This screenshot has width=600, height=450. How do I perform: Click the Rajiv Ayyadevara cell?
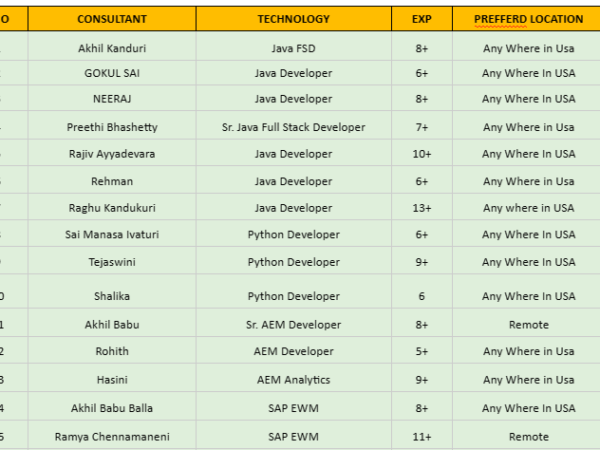click(x=112, y=154)
